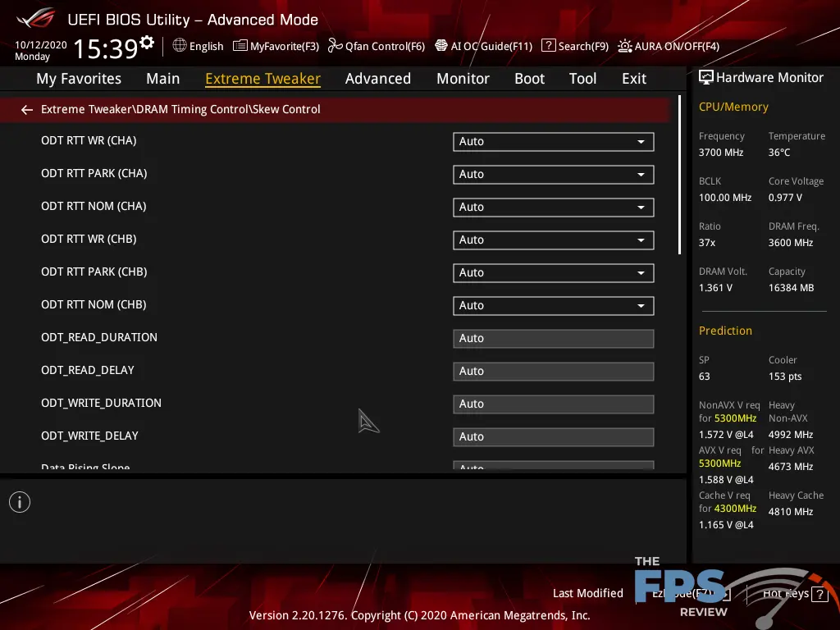This screenshot has width=840, height=630.
Task: Switch to the Boot tab
Action: (529, 79)
